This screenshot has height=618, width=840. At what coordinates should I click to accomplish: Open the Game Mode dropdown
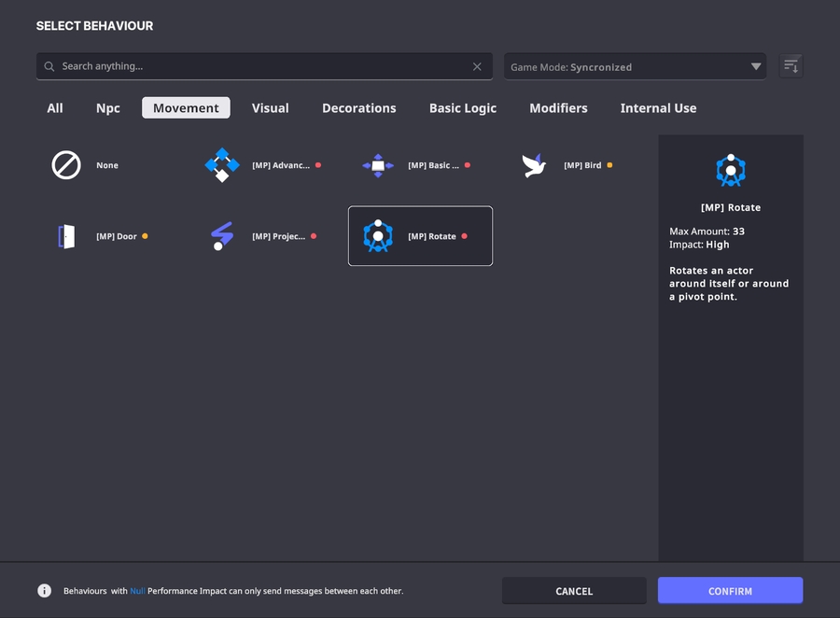point(625,67)
